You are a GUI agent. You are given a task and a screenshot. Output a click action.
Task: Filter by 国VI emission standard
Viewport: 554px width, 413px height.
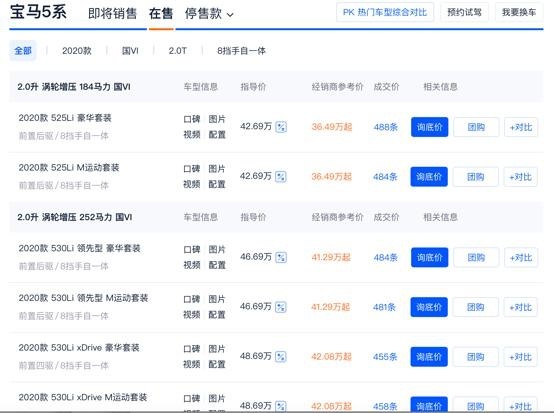point(130,51)
